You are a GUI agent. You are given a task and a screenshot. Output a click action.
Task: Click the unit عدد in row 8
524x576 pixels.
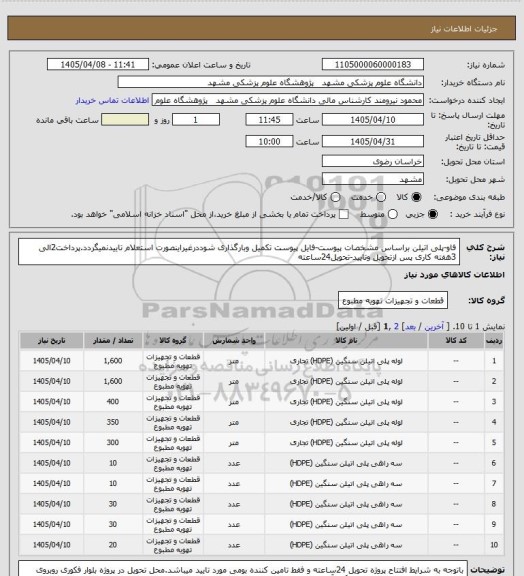pyautogui.click(x=234, y=504)
